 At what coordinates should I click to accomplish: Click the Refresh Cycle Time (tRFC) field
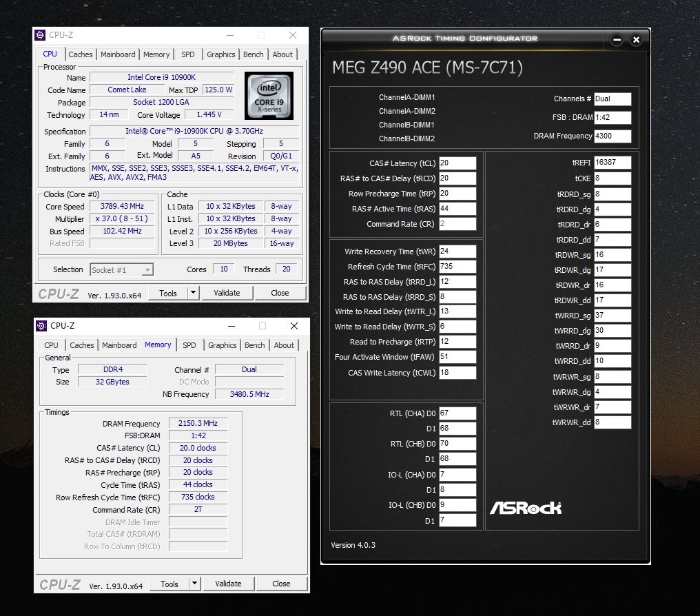click(457, 267)
